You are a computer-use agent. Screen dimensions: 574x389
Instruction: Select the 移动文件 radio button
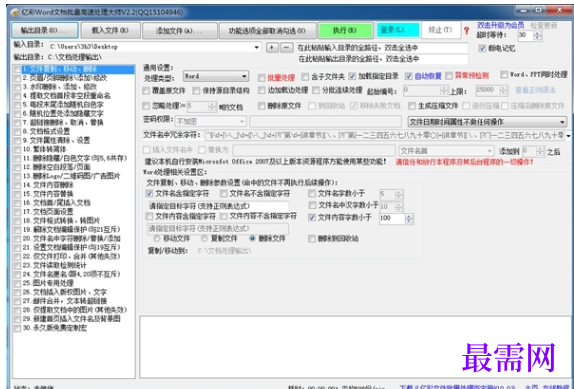[157, 239]
